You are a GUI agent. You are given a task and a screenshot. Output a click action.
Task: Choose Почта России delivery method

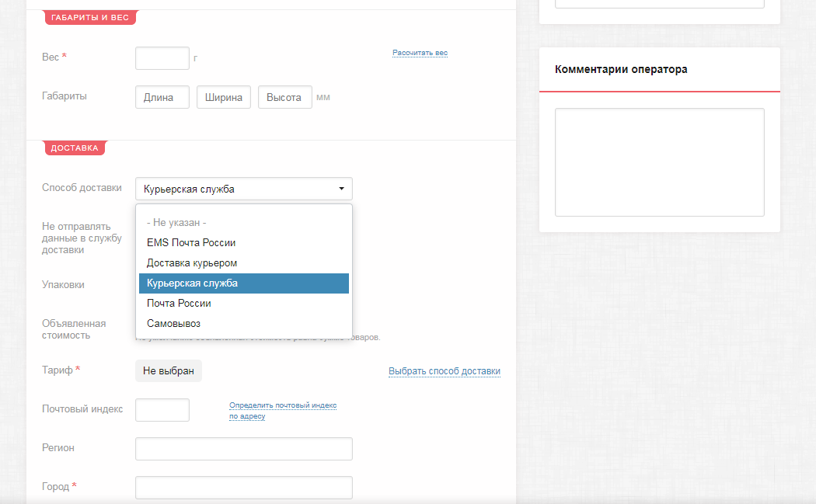tap(243, 303)
